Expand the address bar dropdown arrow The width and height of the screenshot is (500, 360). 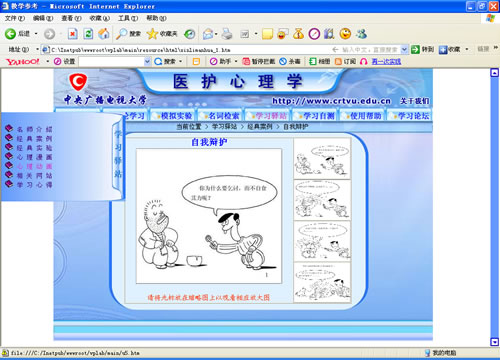[x=404, y=50]
